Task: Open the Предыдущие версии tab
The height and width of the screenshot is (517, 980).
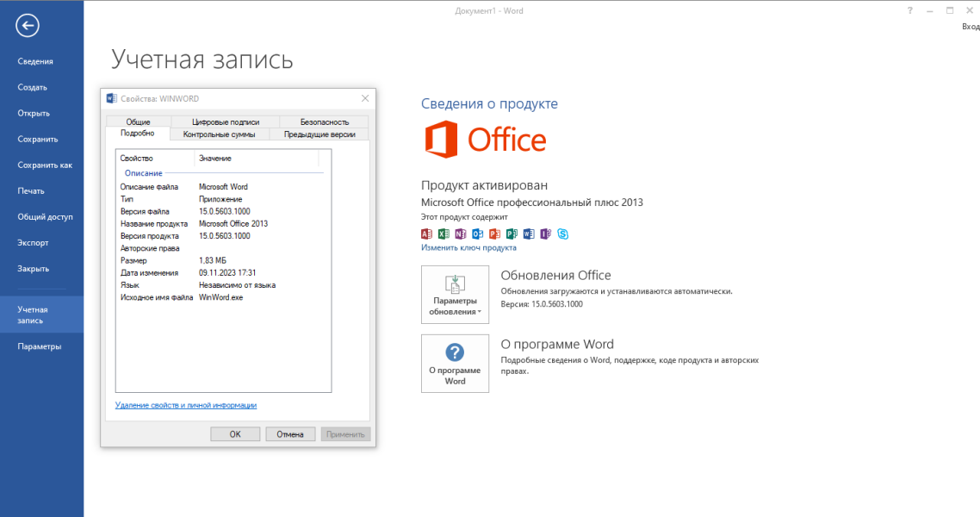Action: (319, 134)
